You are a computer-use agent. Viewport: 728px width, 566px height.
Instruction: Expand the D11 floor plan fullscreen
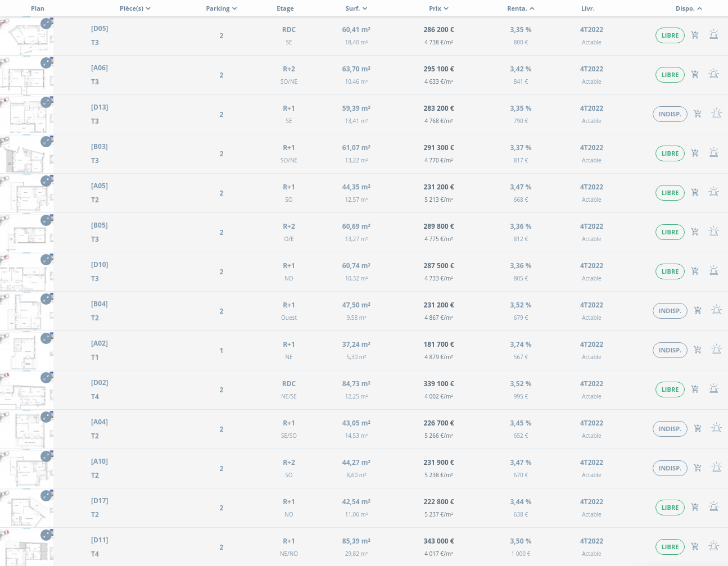46,535
